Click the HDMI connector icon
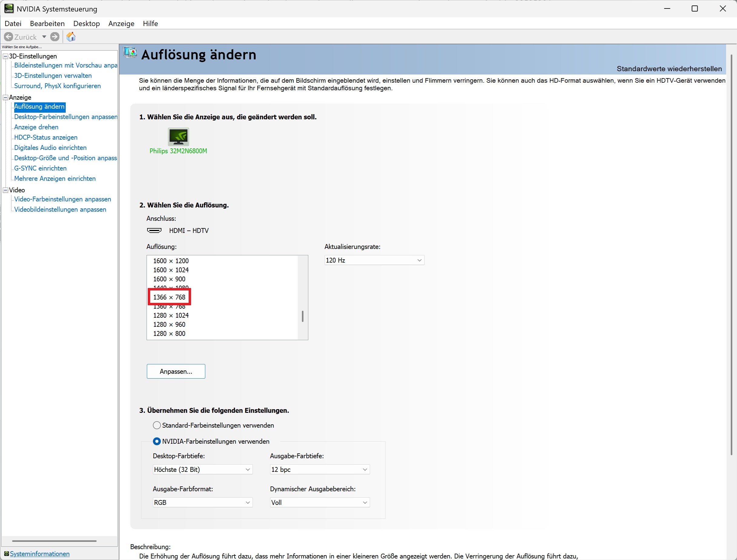Screen dimensions: 737x560 (x=154, y=230)
